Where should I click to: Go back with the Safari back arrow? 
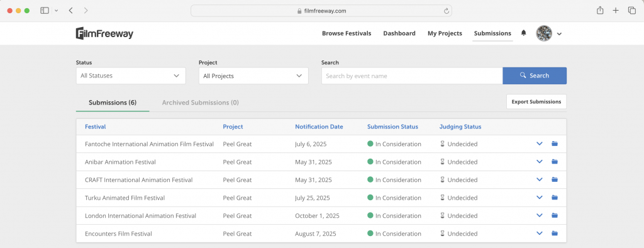[x=70, y=11]
